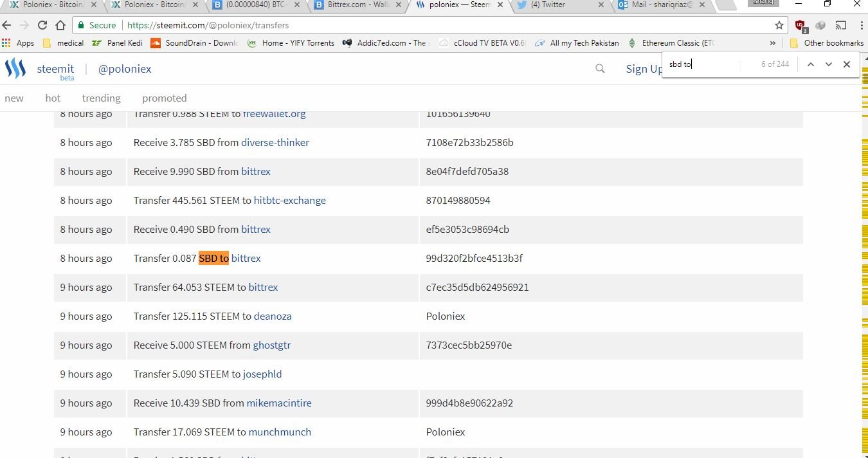Jump to the next find result arrow
Image resolution: width=868 pixels, height=458 pixels.
[829, 64]
